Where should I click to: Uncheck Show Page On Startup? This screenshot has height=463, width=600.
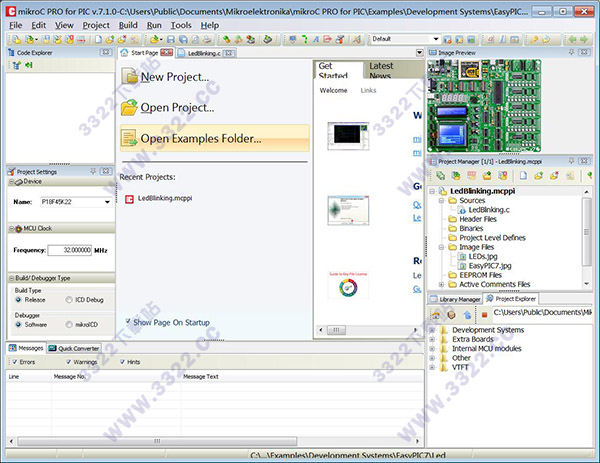128,321
